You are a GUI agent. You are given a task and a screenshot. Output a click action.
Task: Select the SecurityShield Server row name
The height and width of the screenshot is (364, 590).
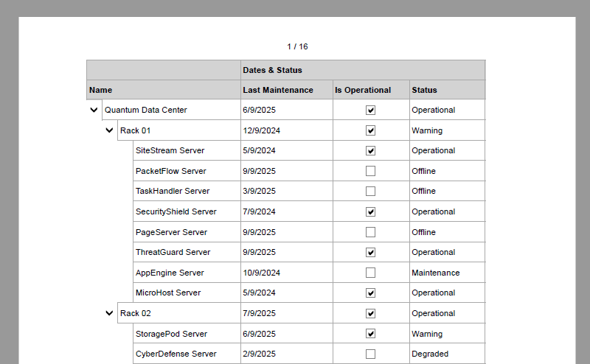tap(187, 211)
